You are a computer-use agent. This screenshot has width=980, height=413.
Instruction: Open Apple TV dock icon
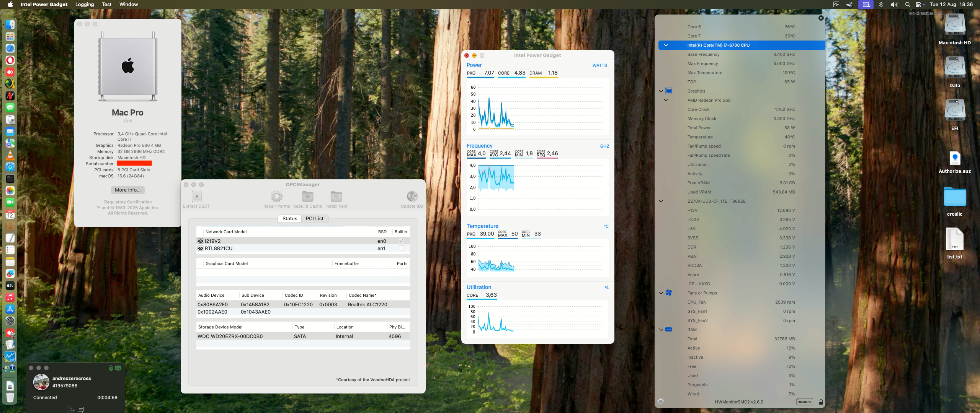pos(10,285)
